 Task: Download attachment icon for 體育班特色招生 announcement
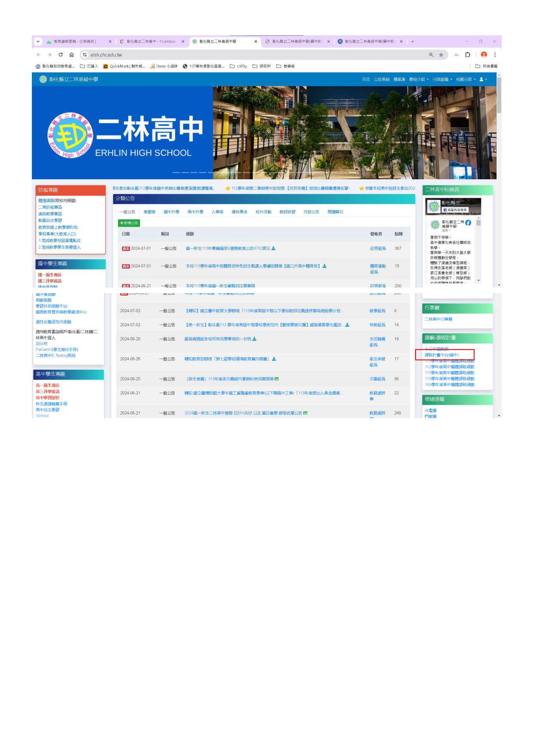tap(324, 266)
